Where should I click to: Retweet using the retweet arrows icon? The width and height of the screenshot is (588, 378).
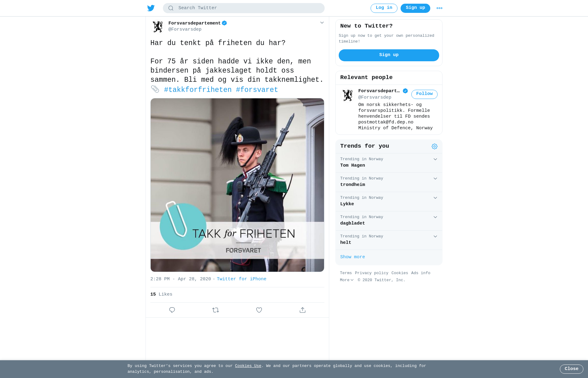click(216, 310)
